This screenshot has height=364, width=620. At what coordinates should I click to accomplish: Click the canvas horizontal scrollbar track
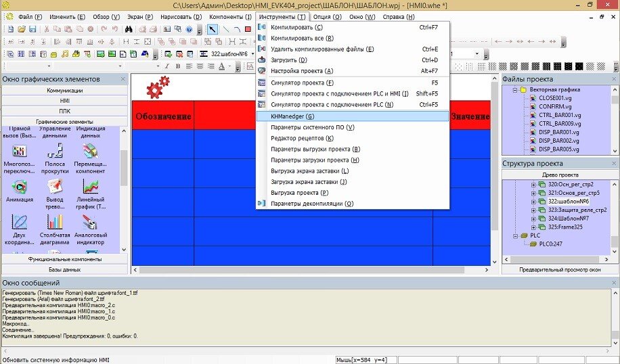tap(311, 270)
